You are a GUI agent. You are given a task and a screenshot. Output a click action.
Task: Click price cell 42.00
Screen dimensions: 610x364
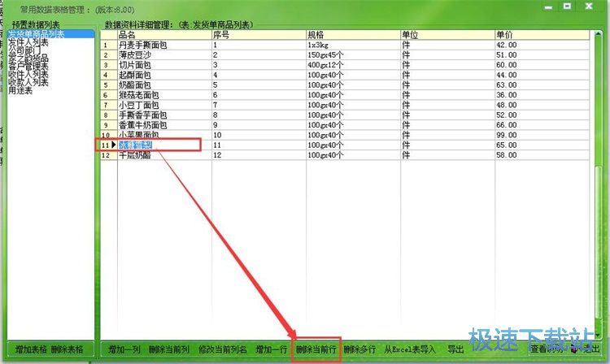[x=542, y=45]
